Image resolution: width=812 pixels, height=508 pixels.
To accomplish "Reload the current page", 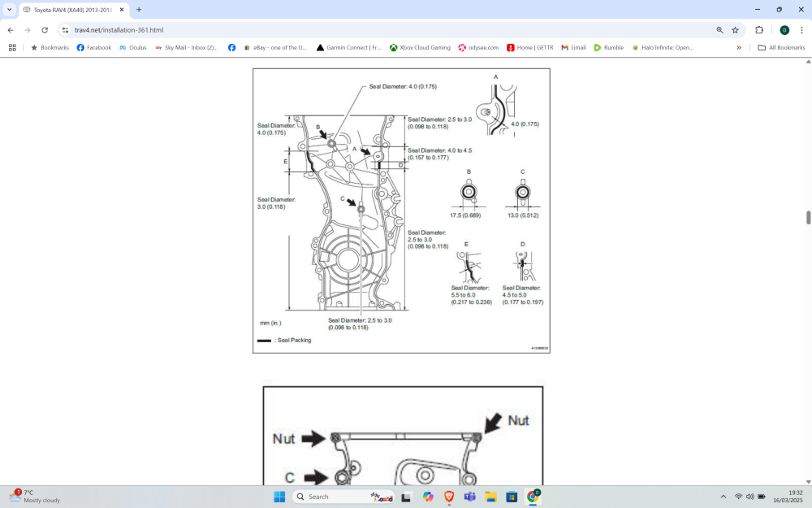I will [x=45, y=30].
